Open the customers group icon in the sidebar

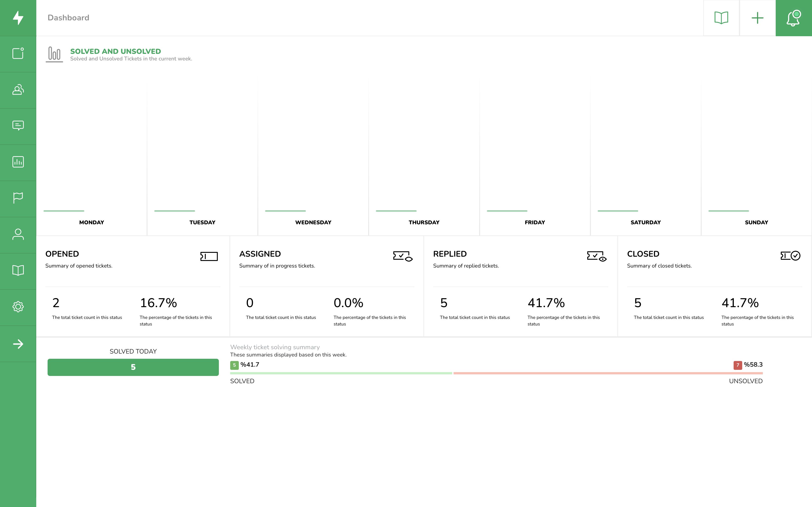[18, 90]
